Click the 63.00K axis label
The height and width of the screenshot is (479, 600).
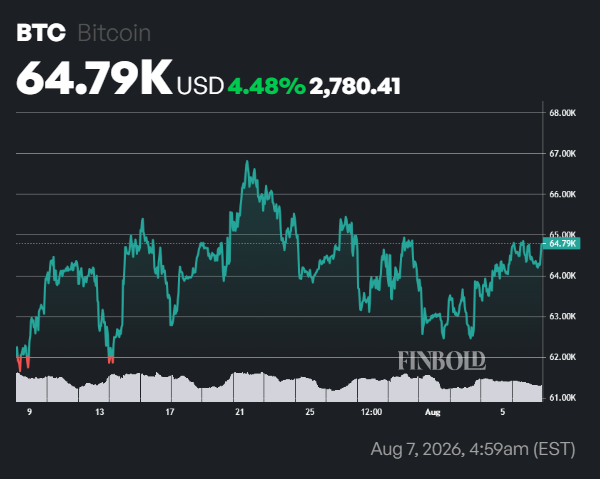562,316
